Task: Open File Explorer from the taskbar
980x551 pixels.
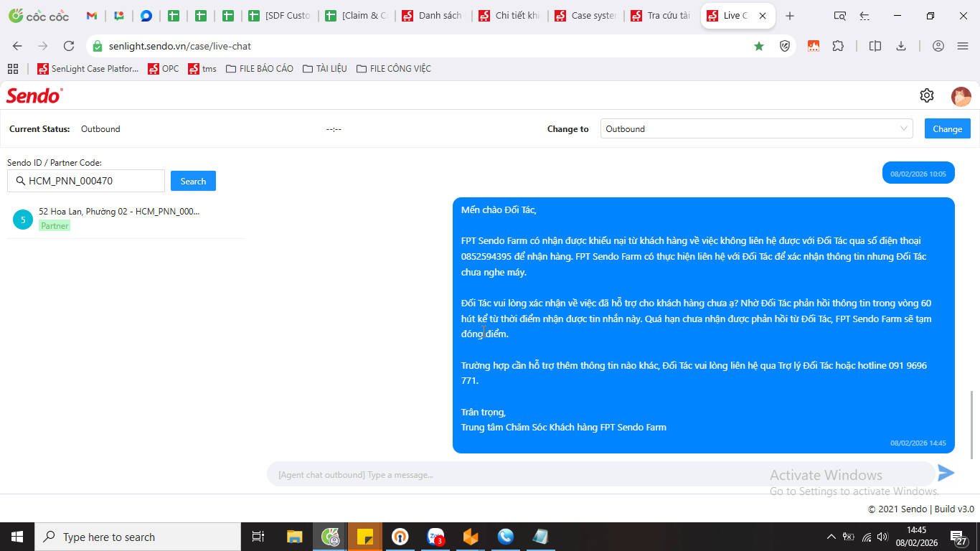Action: coord(295,537)
